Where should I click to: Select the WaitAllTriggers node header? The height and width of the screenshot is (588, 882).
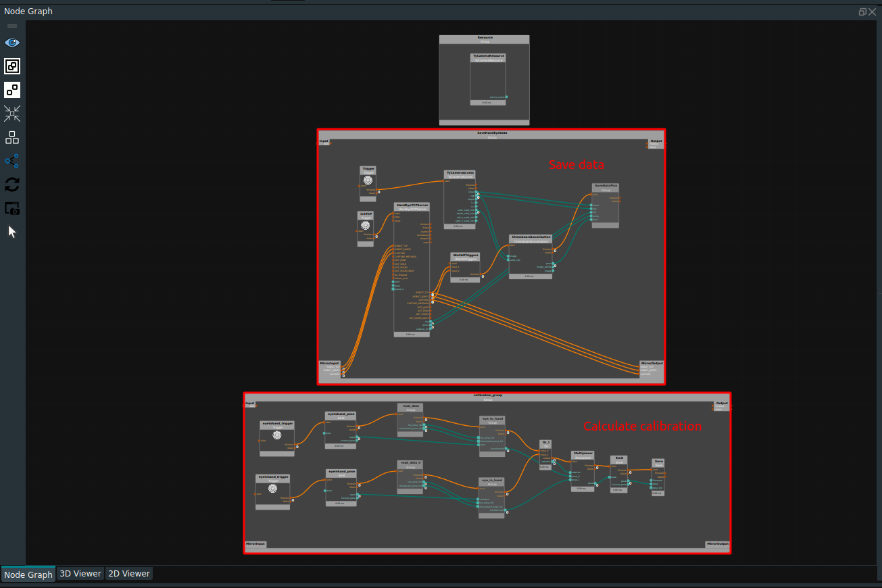click(466, 257)
